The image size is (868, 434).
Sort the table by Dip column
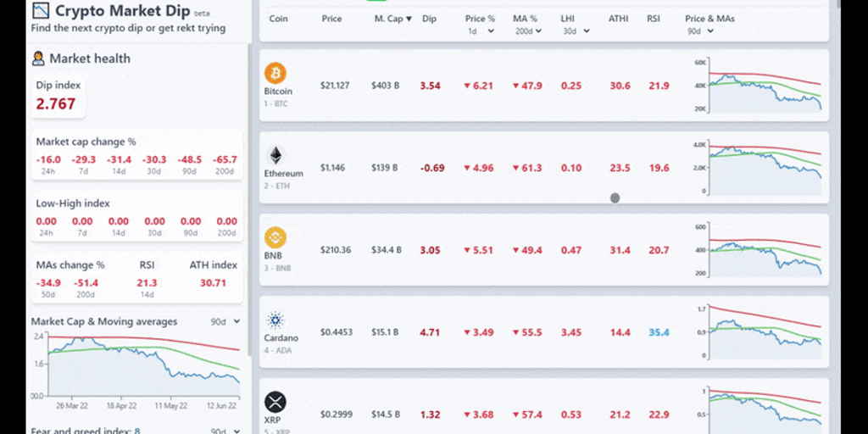429,19
